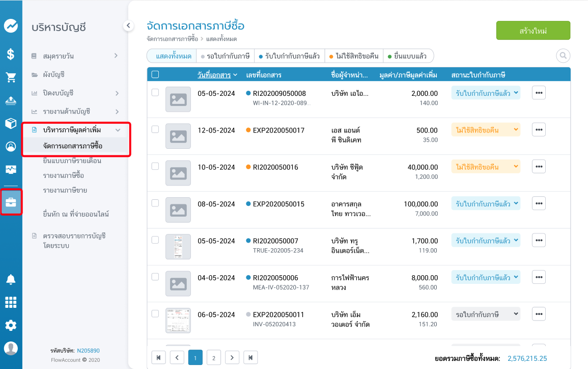
Task: Open the shopping cart icon in sidebar
Action: (11, 77)
